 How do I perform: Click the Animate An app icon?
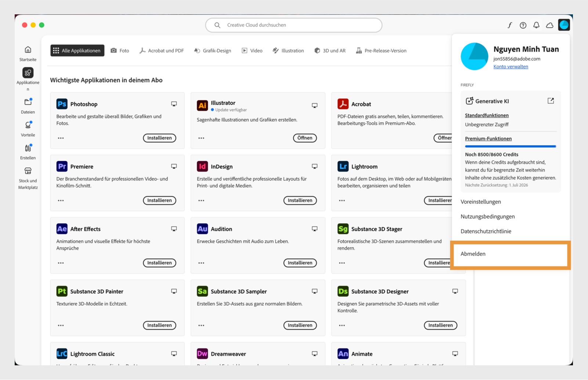click(x=343, y=354)
